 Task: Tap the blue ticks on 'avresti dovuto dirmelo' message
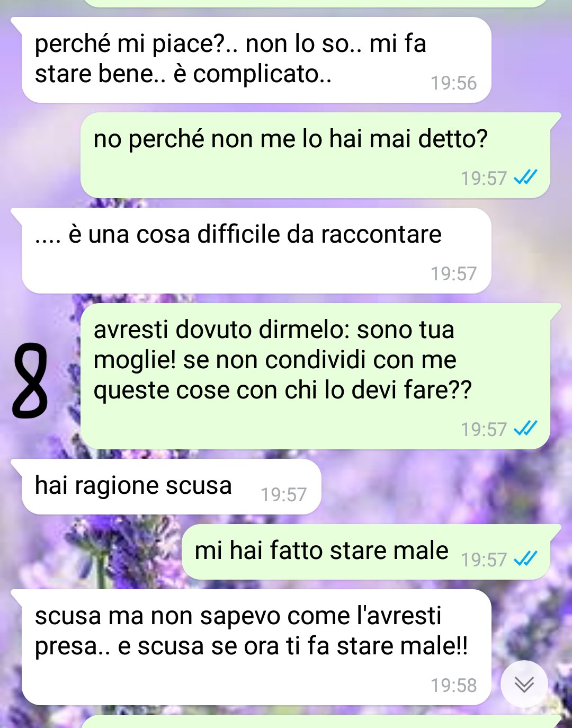[526, 428]
